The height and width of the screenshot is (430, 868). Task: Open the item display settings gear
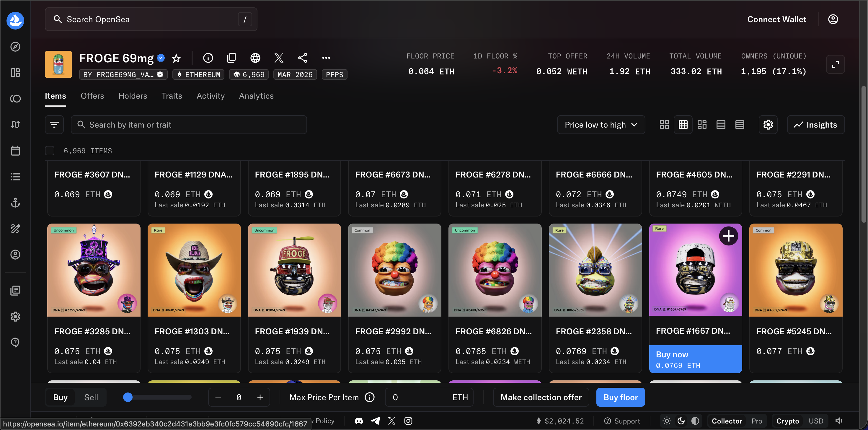768,125
